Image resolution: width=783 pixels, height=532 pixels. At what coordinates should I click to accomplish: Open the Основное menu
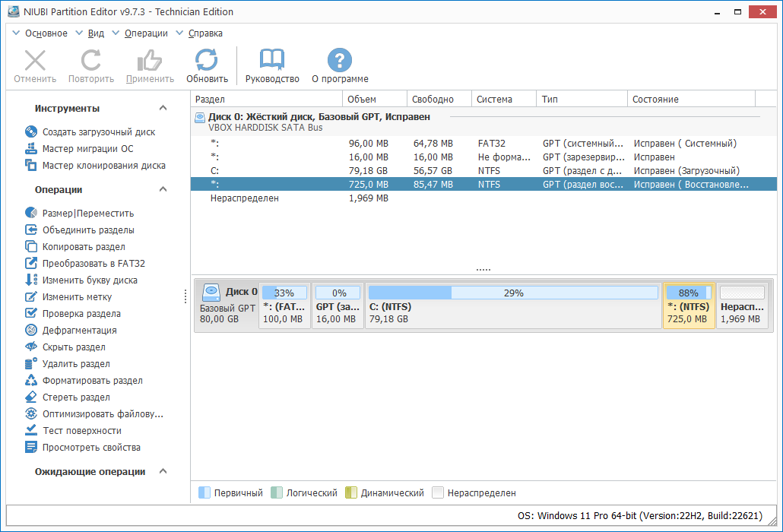coord(46,33)
